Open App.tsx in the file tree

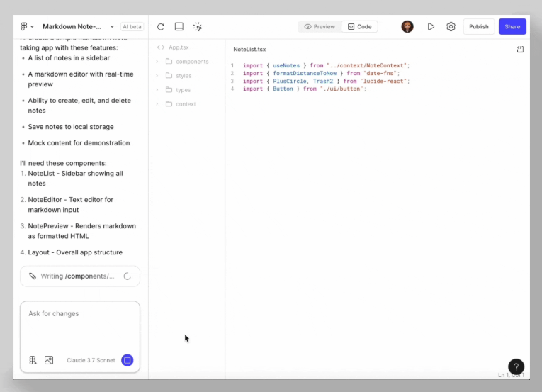[x=179, y=47]
